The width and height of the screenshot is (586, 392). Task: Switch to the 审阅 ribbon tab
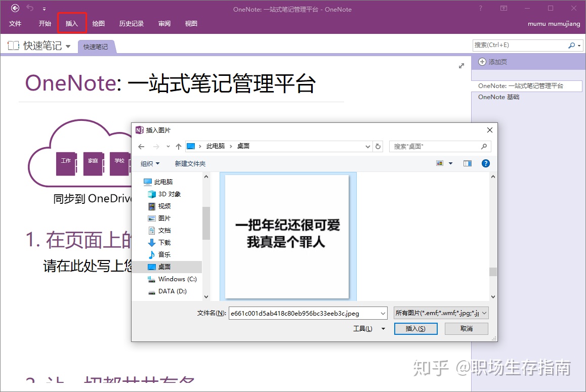coord(164,23)
